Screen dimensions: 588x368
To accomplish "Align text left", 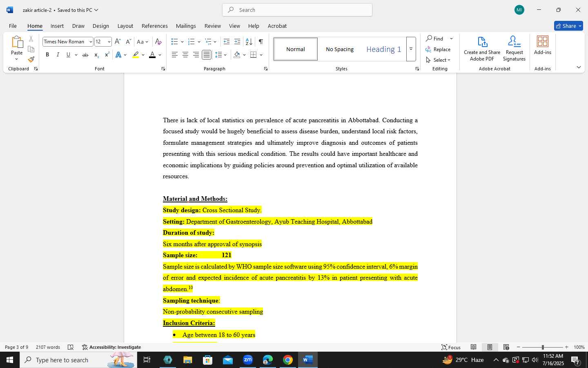I will point(175,55).
